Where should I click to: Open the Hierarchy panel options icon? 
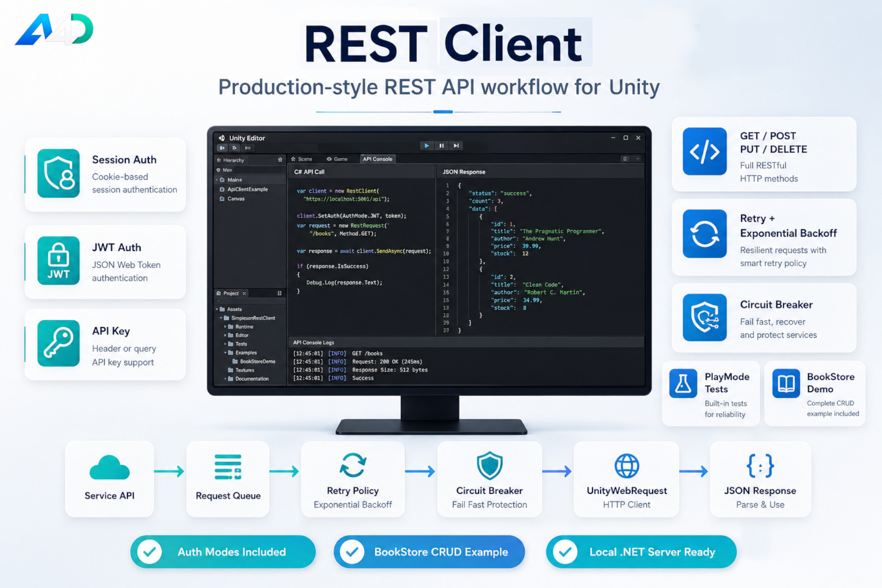[280, 160]
